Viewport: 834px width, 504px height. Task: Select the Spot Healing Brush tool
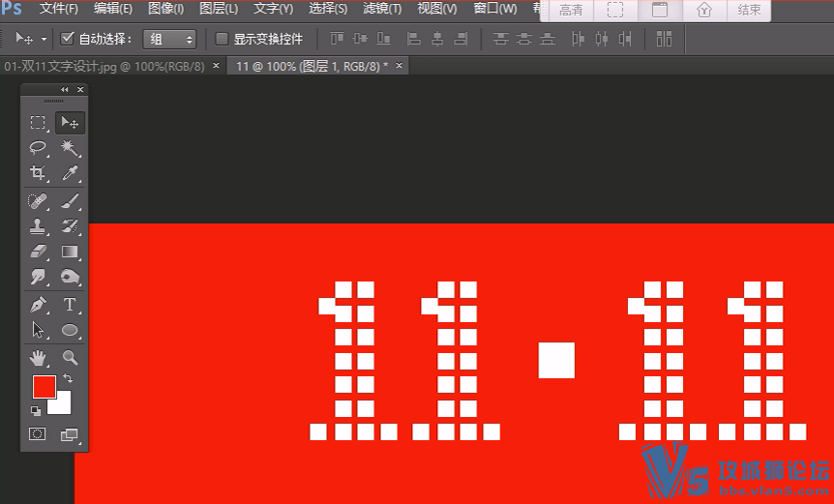pyautogui.click(x=38, y=201)
